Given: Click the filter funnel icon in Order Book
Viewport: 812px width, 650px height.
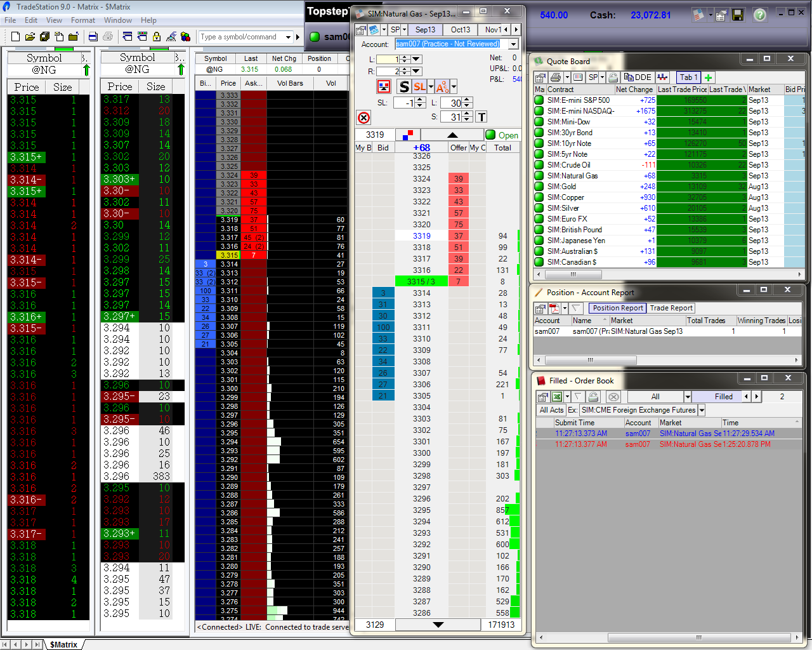Looking at the screenshot, I should point(578,397).
